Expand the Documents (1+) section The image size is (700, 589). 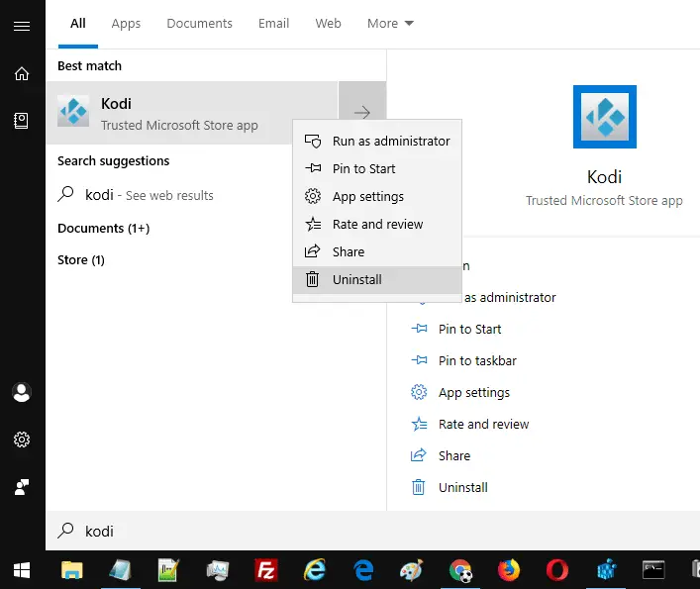[104, 228]
